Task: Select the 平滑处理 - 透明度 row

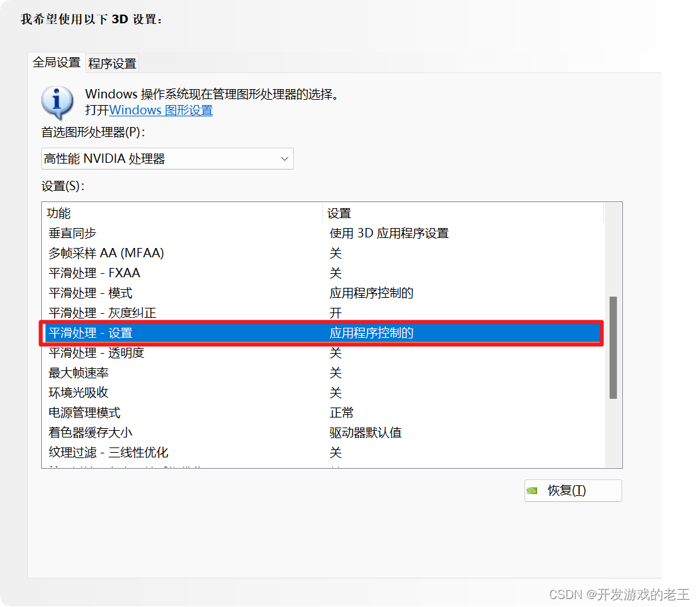Action: click(323, 353)
